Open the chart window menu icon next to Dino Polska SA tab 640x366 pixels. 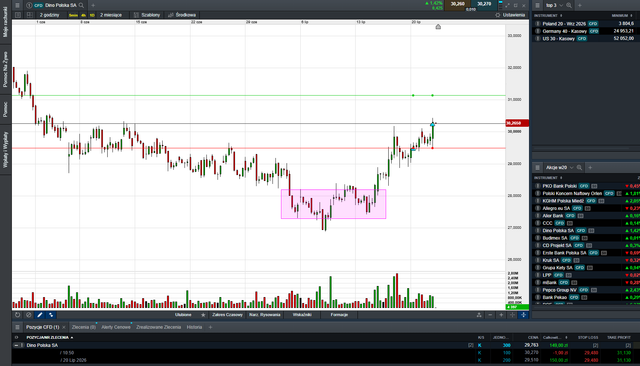(17, 5)
